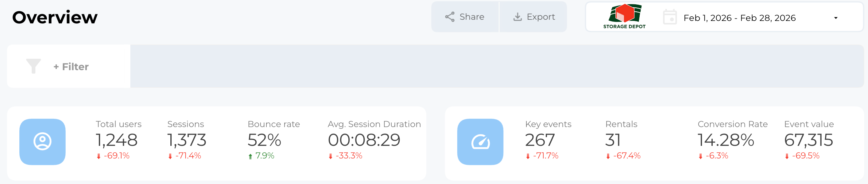
Task: Add a new filter with + Filter
Action: [x=71, y=66]
